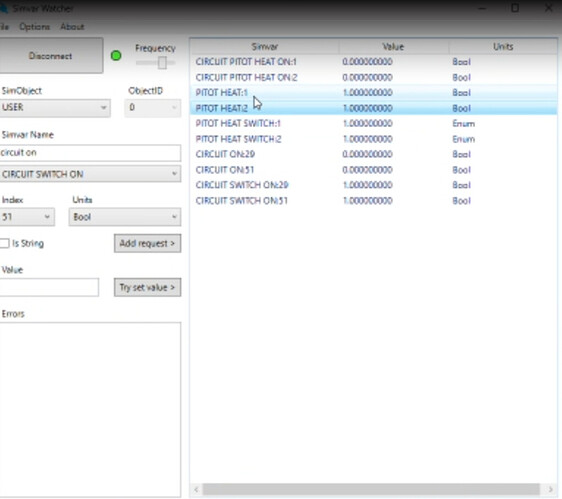This screenshot has height=499, width=562.
Task: Open the SimObject USER dropdown
Action: 54,108
